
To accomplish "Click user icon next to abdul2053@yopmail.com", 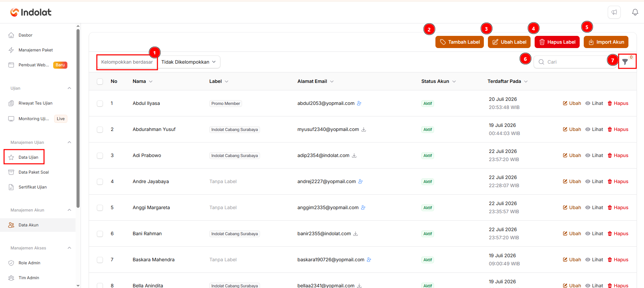I will (x=359, y=103).
